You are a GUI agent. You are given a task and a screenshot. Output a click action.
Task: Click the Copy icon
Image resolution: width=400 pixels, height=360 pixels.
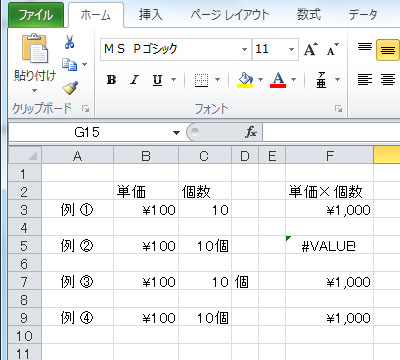coord(69,64)
